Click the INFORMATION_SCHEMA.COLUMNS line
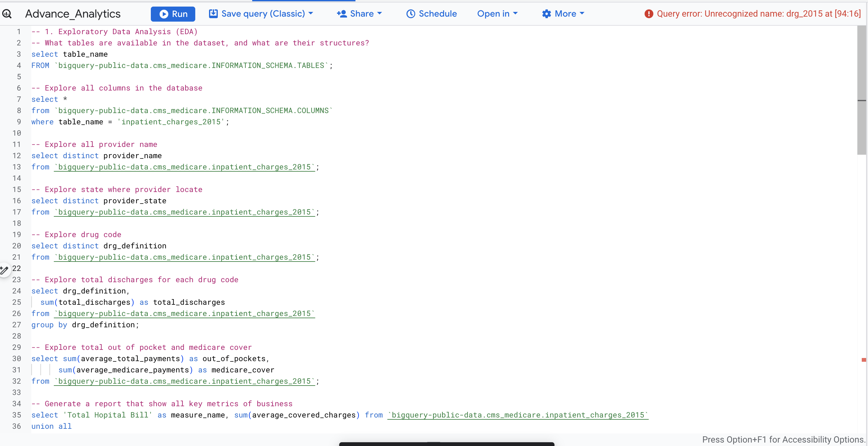 [182, 111]
